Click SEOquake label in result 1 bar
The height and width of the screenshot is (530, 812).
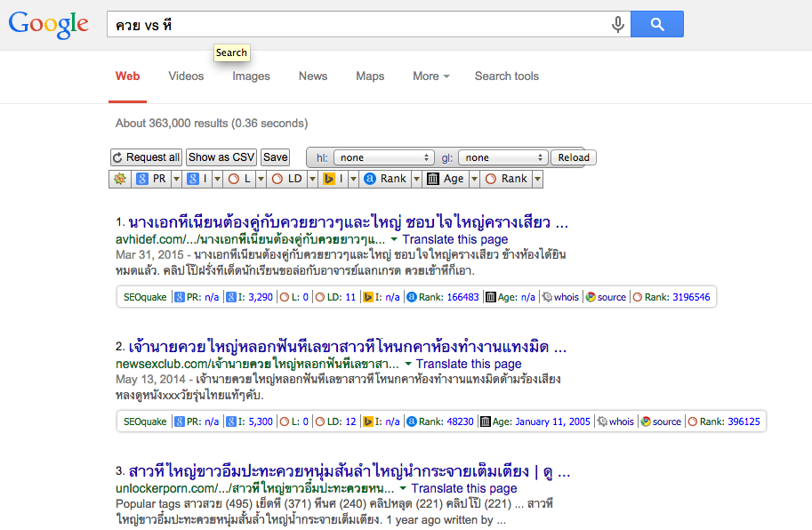(x=145, y=297)
